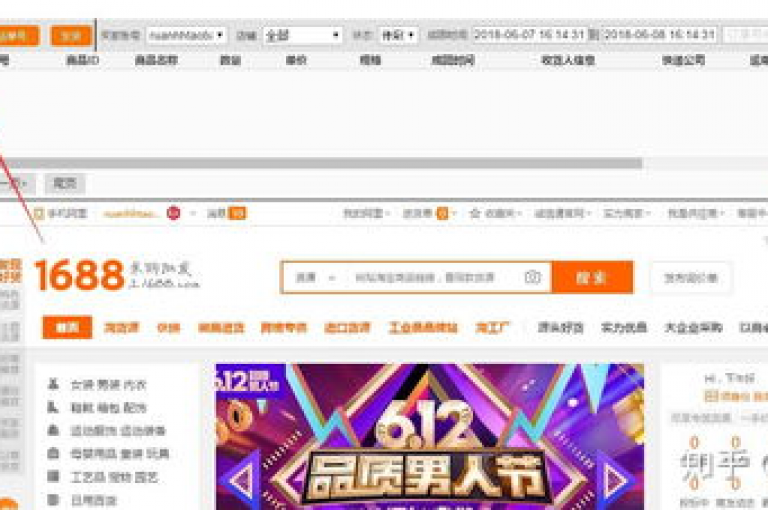Click the orange count badge on 进货单
768x510 pixels.
(442, 213)
